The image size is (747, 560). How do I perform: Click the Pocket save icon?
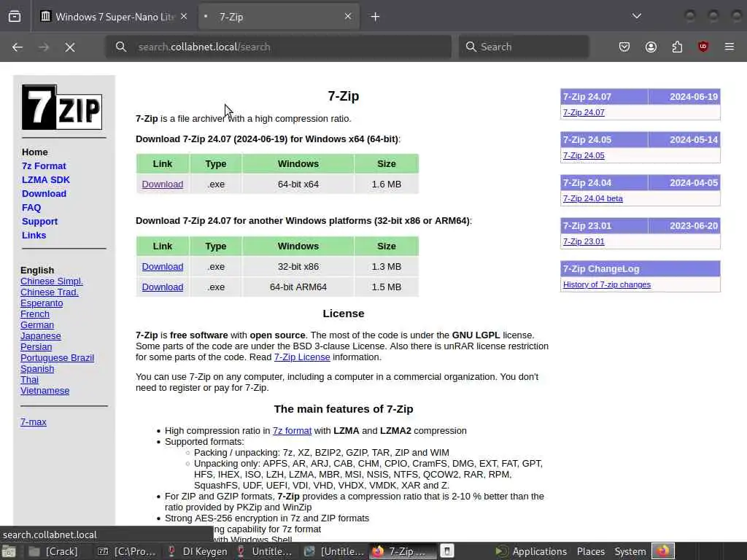pos(624,47)
